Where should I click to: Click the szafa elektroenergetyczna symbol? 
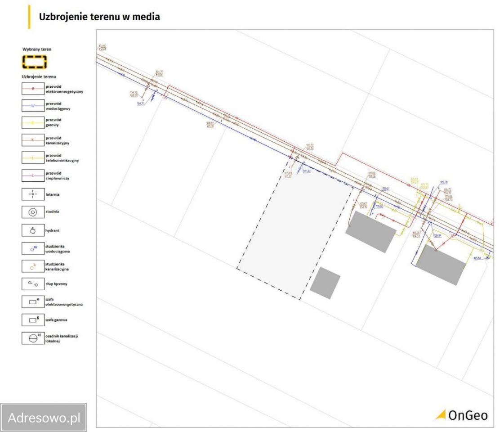(33, 301)
